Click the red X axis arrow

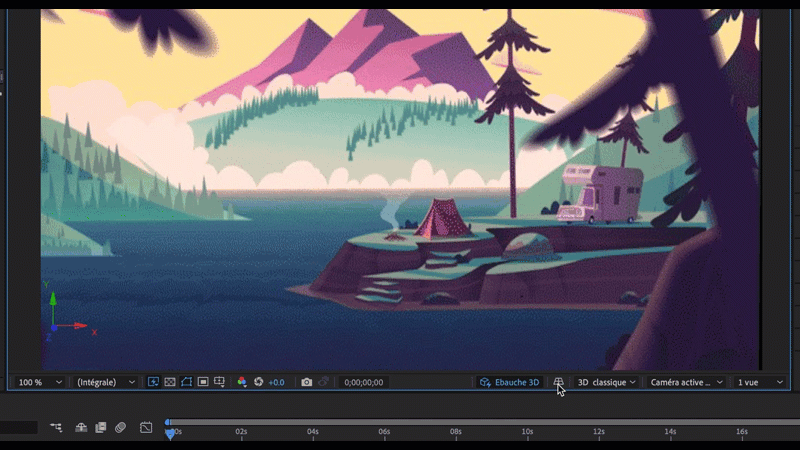tap(73, 326)
